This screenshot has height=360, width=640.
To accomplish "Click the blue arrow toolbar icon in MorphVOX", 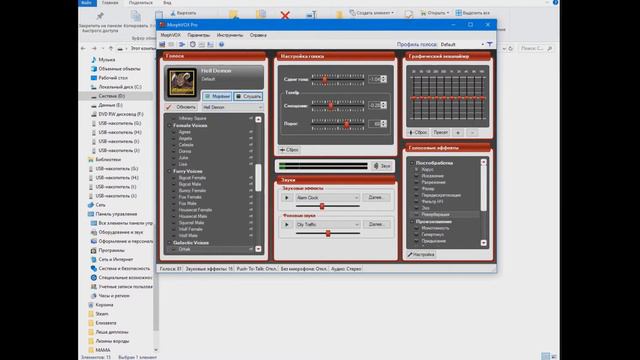I will [182, 44].
